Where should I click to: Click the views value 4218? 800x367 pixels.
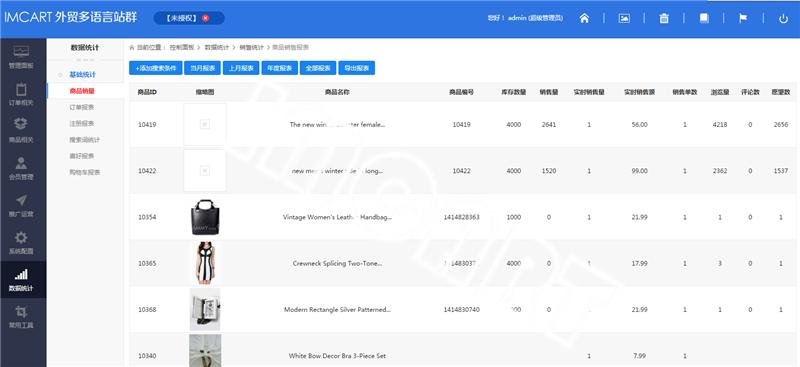[x=719, y=125]
